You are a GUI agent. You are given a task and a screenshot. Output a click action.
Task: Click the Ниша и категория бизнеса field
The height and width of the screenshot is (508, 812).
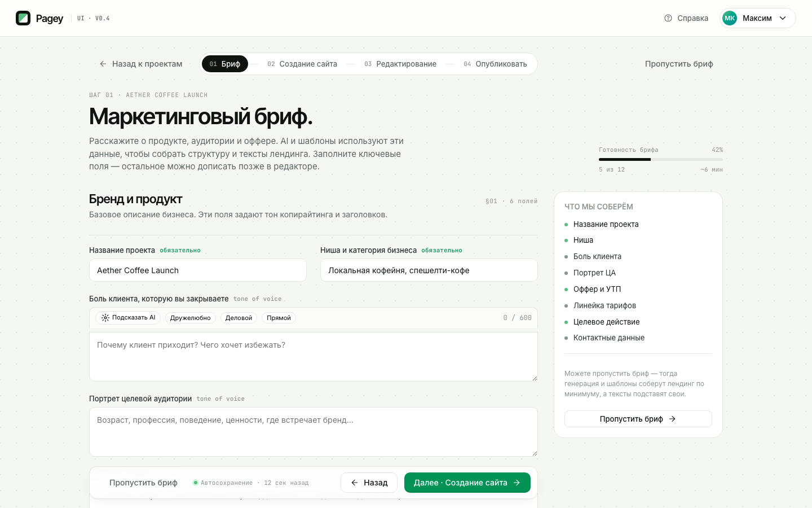tap(429, 270)
